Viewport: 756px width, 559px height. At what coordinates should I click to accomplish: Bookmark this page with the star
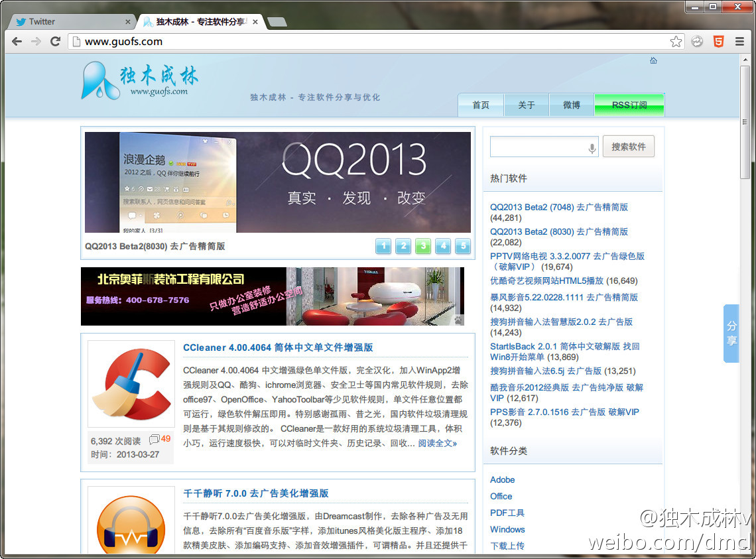click(676, 42)
